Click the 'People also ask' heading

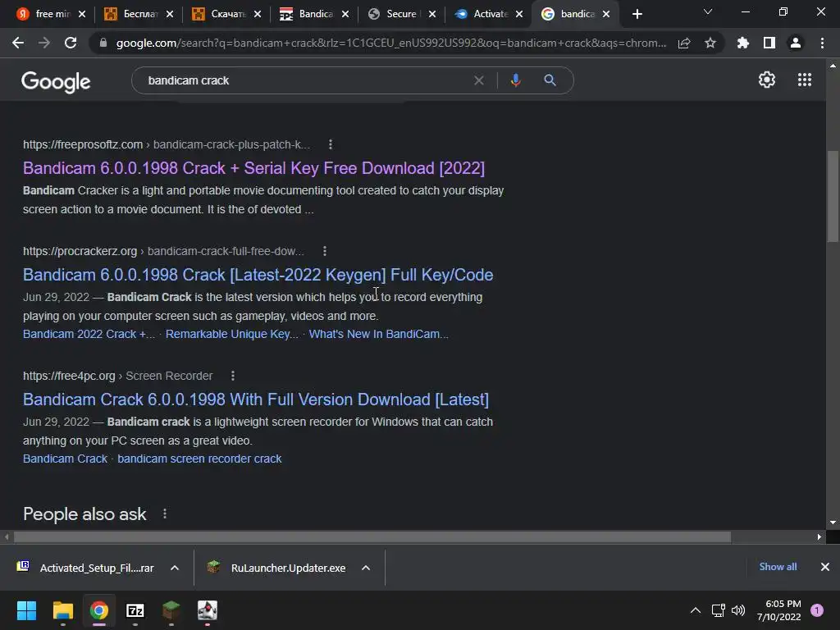coord(84,514)
